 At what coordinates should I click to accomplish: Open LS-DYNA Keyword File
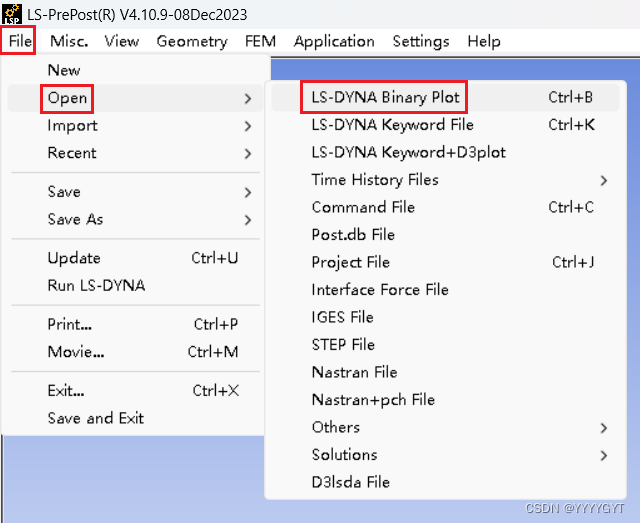coord(446,125)
